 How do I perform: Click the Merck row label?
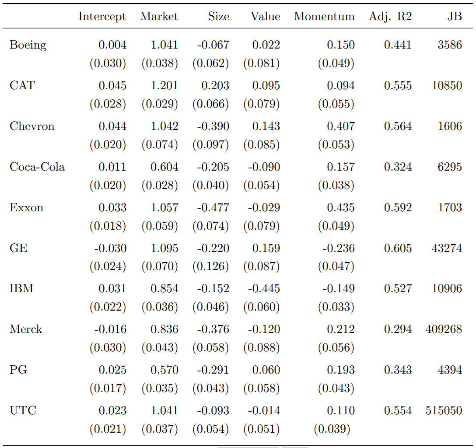tap(26, 329)
